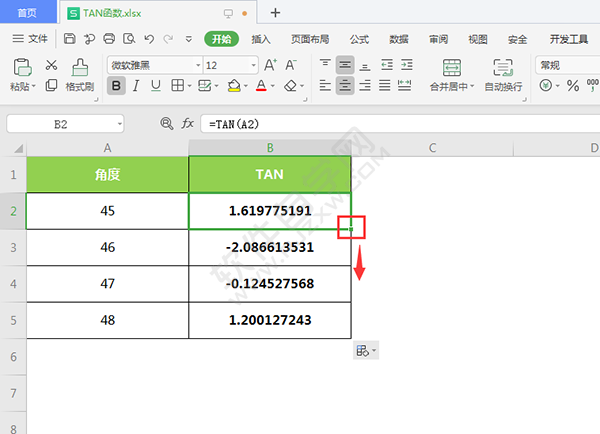The height and width of the screenshot is (434, 600).
Task: Click the formula bar input =TAN(A2)
Action: point(400,124)
